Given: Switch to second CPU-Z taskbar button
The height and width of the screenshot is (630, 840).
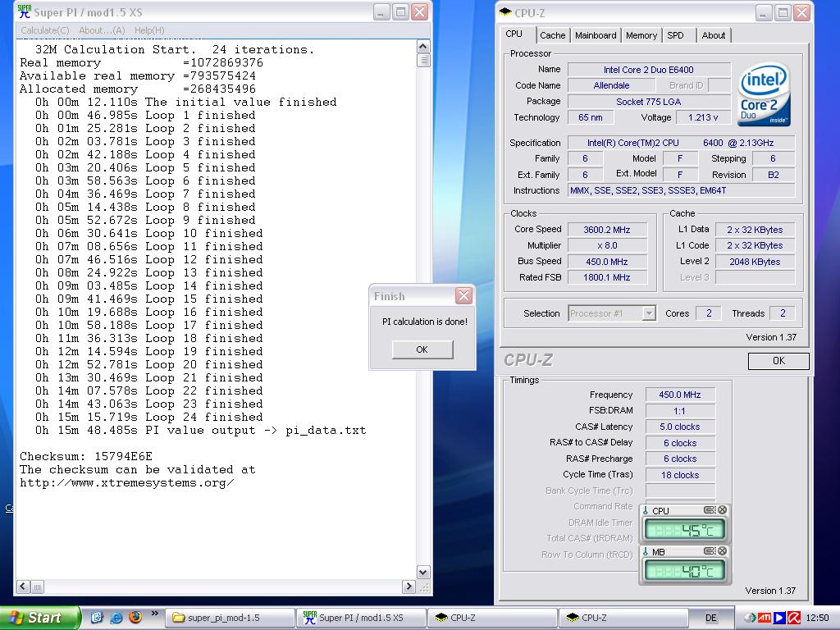Looking at the screenshot, I should click(x=623, y=618).
